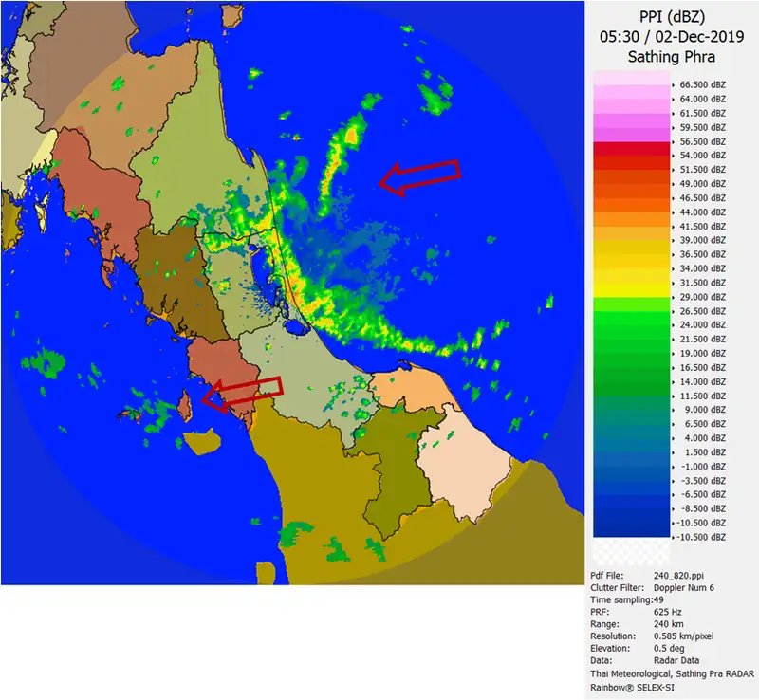Click the '14.000 dBZ' legend label

click(702, 381)
